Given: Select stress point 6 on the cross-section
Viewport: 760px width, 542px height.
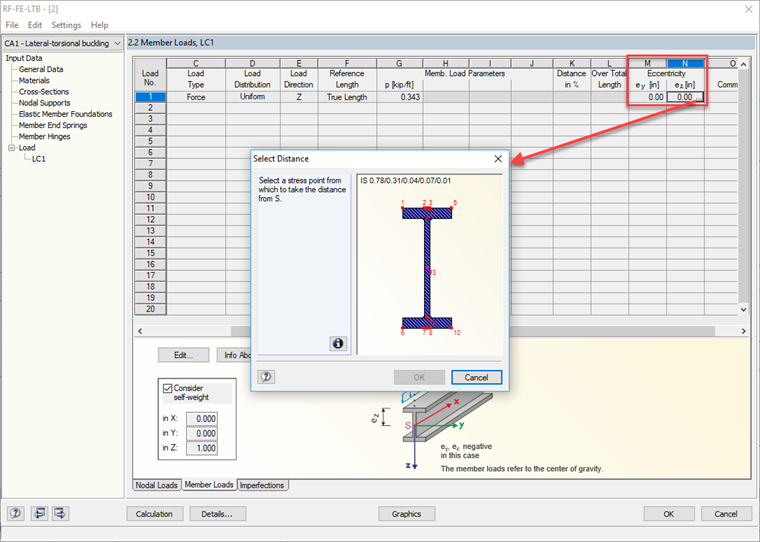Looking at the screenshot, I should tap(403, 330).
